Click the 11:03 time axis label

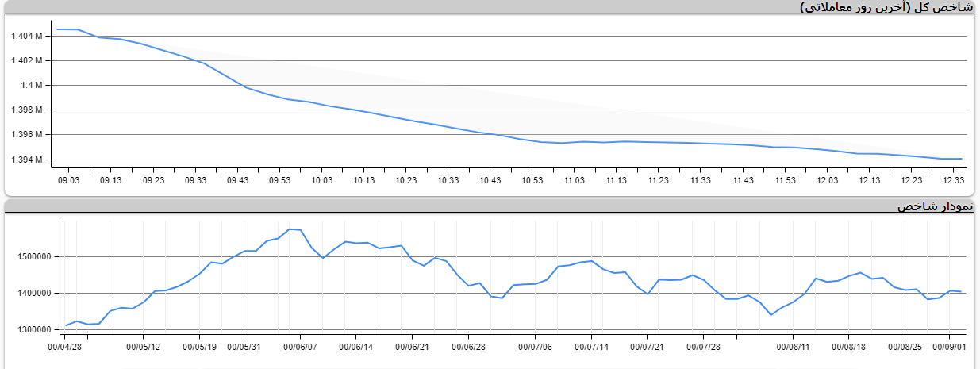point(575,180)
